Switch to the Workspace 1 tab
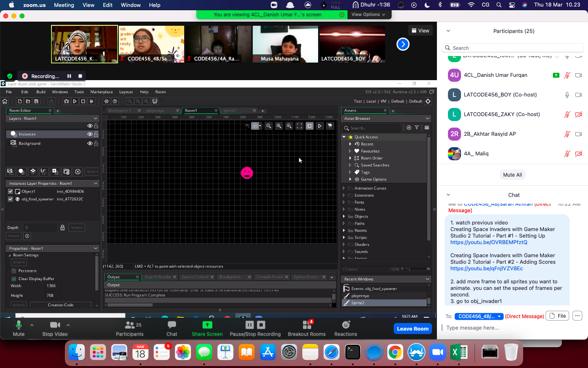 point(120,110)
